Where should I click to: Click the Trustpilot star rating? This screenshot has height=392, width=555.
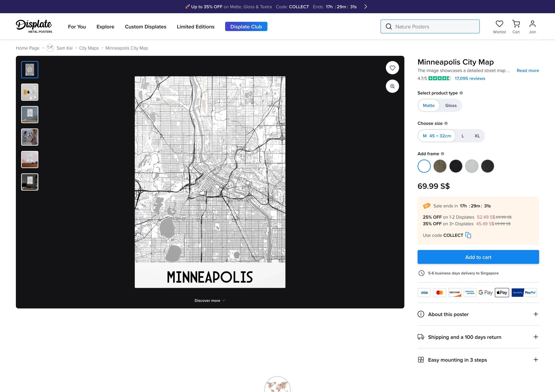pyautogui.click(x=439, y=79)
